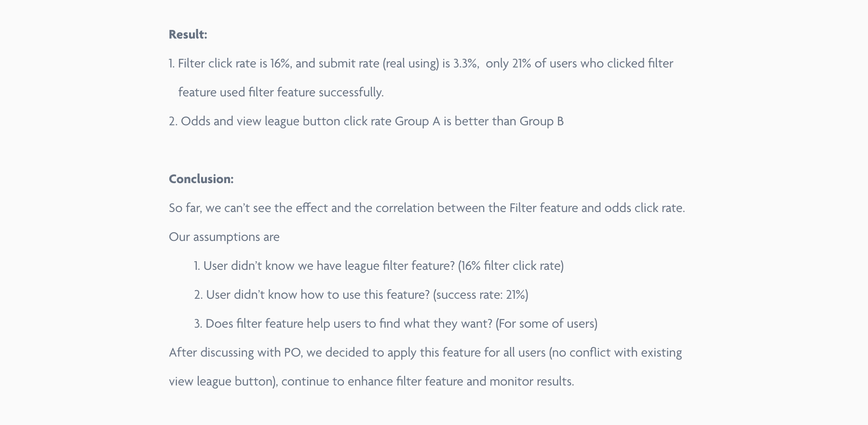Click the '(For some of users)' text
Image resolution: width=868 pixels, height=425 pixels.
point(546,323)
